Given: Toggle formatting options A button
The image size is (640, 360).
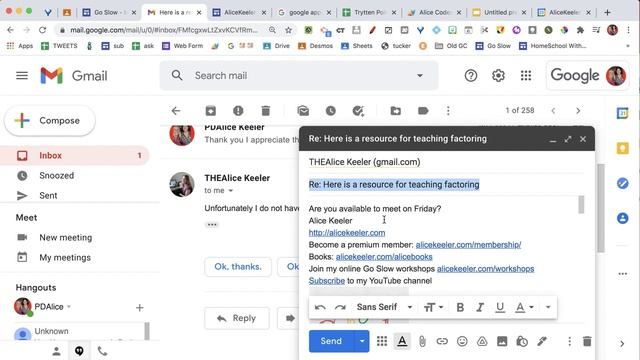Looking at the screenshot, I should tap(402, 341).
